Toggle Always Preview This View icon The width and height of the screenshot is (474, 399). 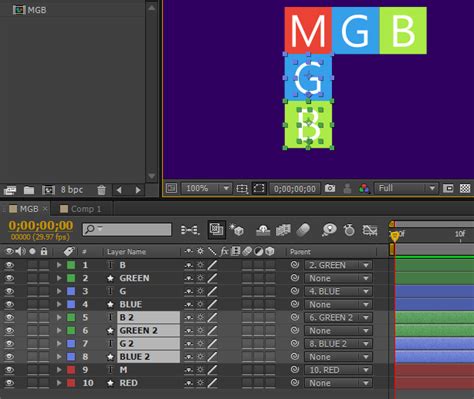171,188
